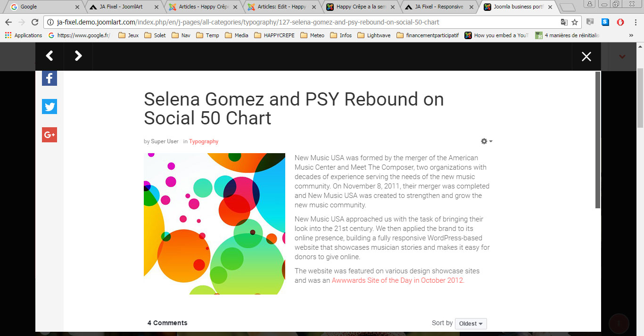Go to previous article arrow
The height and width of the screenshot is (336, 644).
tap(50, 56)
